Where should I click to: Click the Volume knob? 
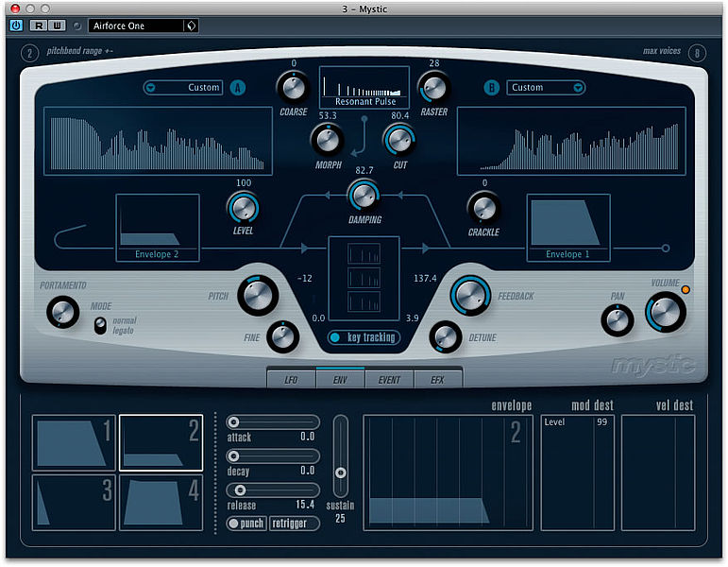(666, 312)
